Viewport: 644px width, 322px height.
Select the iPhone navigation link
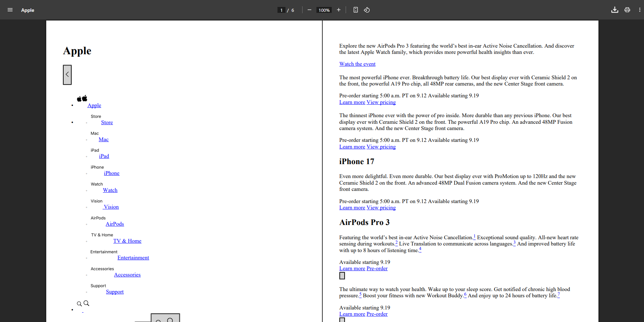(111, 173)
